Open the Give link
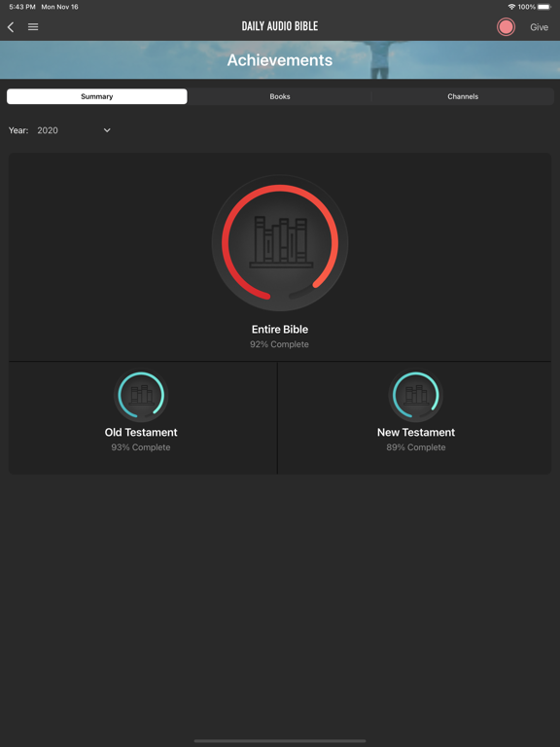 [539, 27]
